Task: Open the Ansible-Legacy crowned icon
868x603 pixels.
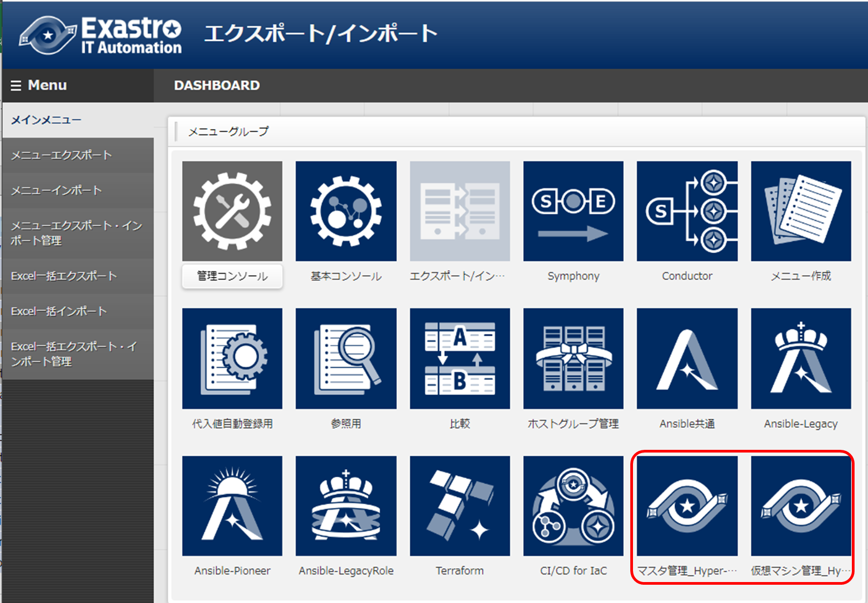Action: click(801, 358)
